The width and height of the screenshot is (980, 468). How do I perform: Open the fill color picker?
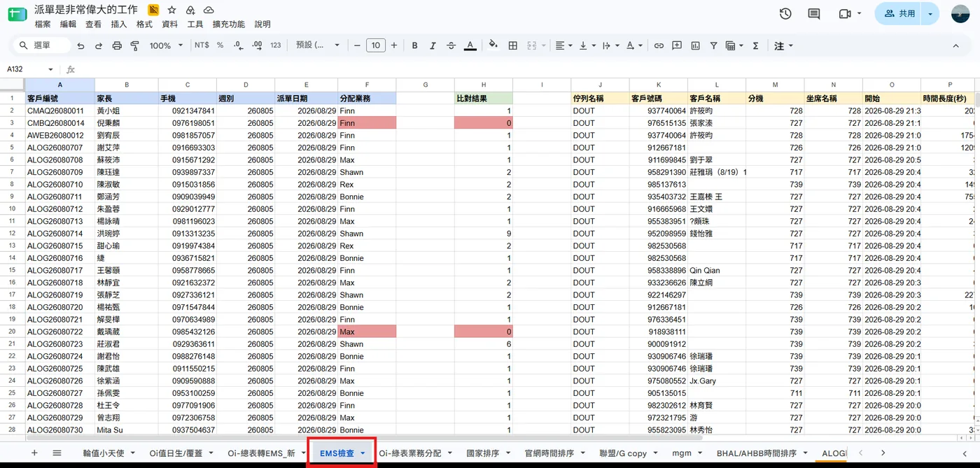click(493, 45)
